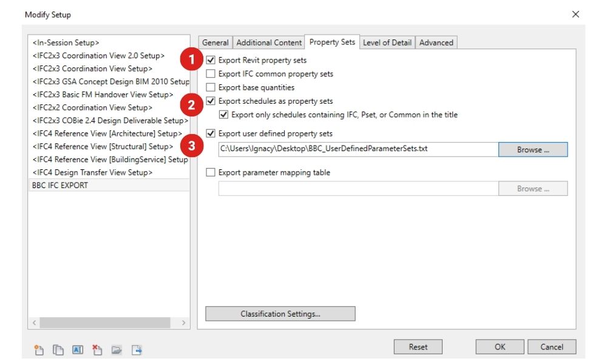607x364 pixels.
Task: Open the Additional Content tab
Action: click(269, 42)
